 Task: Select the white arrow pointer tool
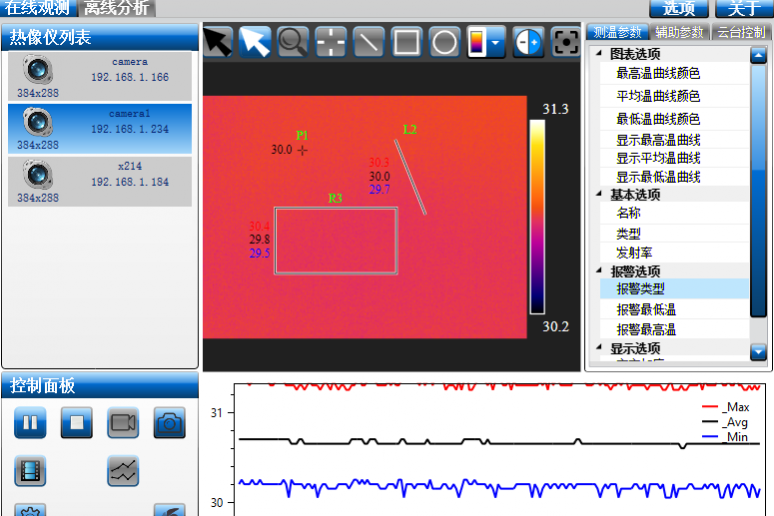255,42
